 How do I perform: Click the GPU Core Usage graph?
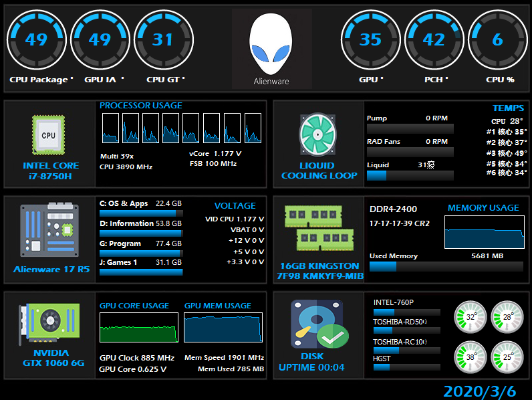tap(139, 327)
